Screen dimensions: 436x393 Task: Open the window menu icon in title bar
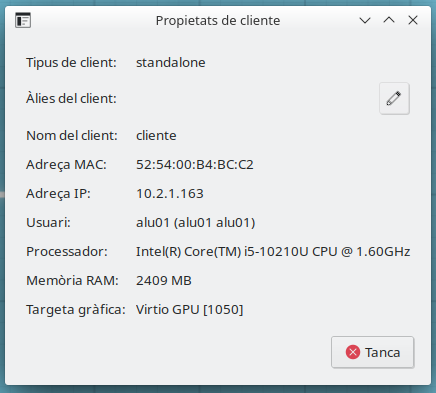[x=23, y=20]
